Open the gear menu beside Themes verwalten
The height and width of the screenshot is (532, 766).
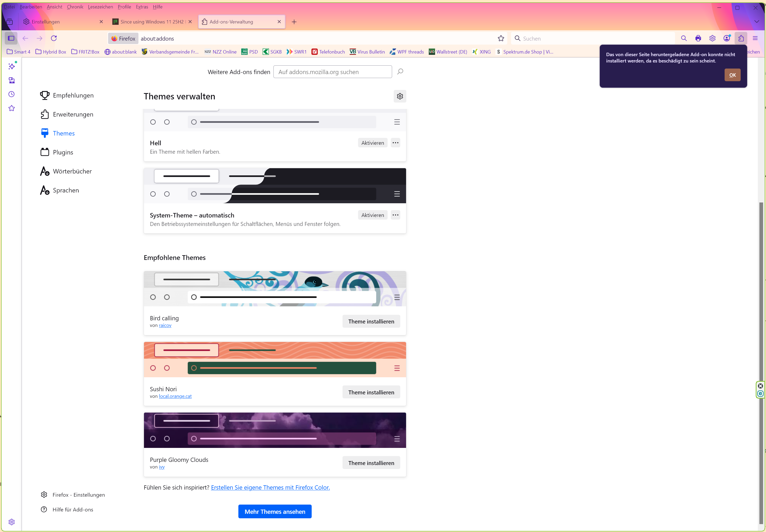click(400, 96)
